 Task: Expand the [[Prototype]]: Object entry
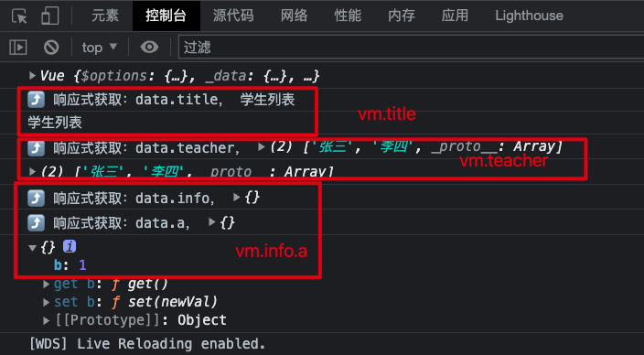pos(47,320)
